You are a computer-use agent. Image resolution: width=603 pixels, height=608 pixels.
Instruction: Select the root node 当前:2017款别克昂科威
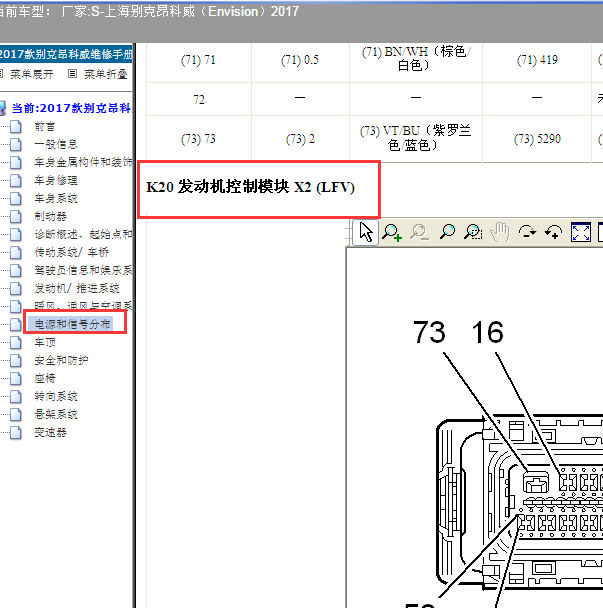point(71,108)
